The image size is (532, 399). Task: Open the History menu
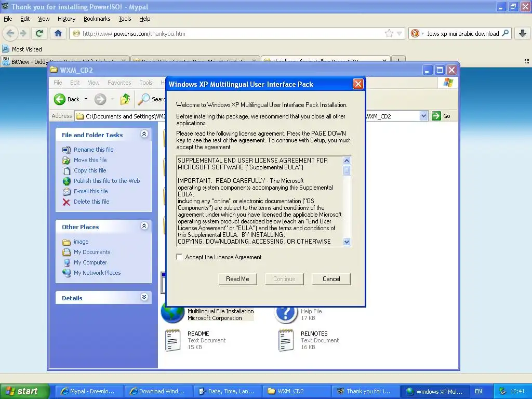pos(66,19)
